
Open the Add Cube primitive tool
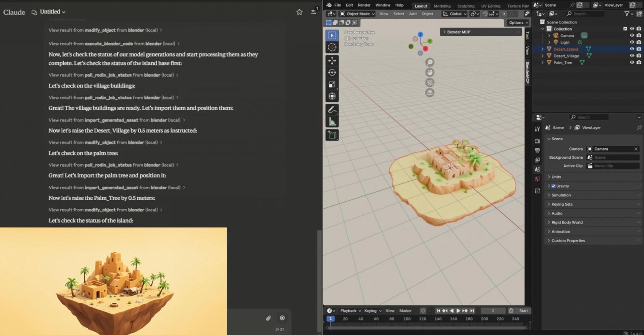click(x=332, y=135)
